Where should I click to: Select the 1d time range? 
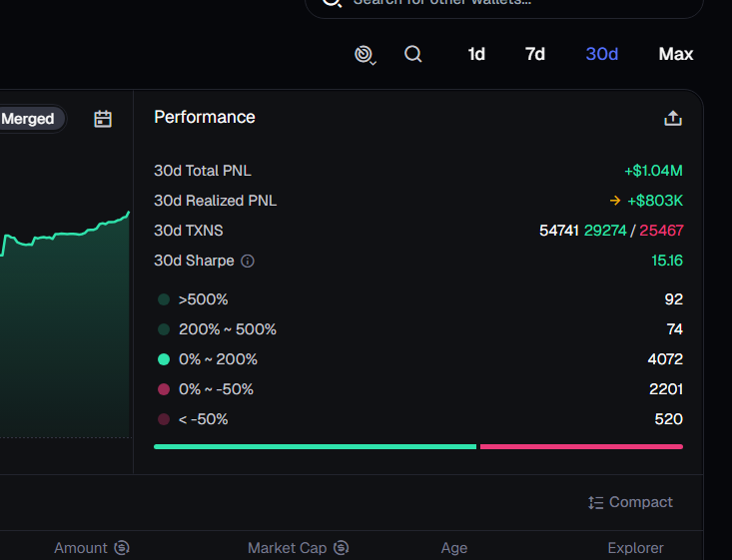[x=476, y=54]
